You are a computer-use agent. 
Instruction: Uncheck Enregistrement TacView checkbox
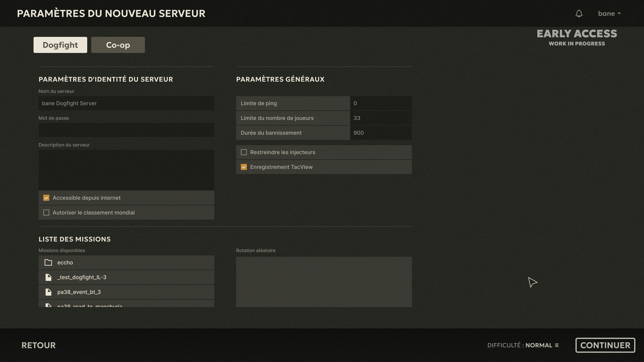coord(244,167)
